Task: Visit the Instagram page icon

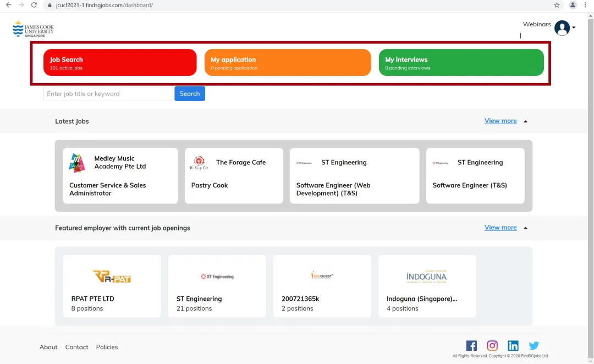Action: [492, 345]
